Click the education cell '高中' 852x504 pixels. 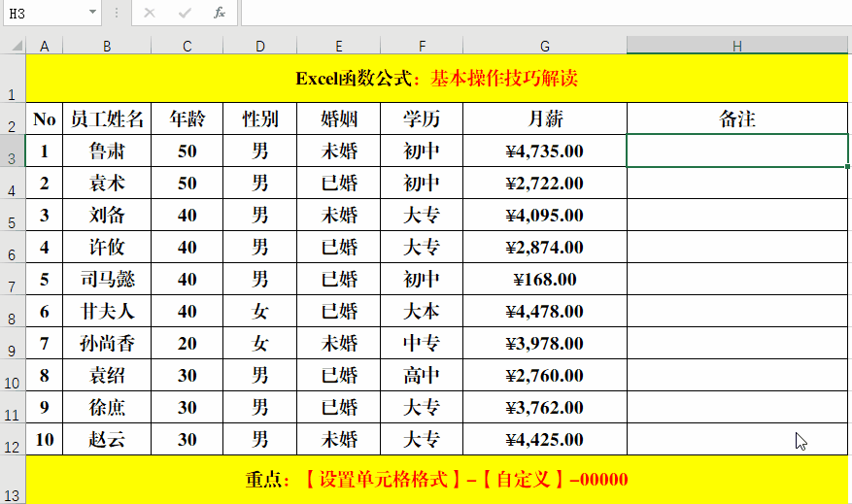pyautogui.click(x=422, y=375)
